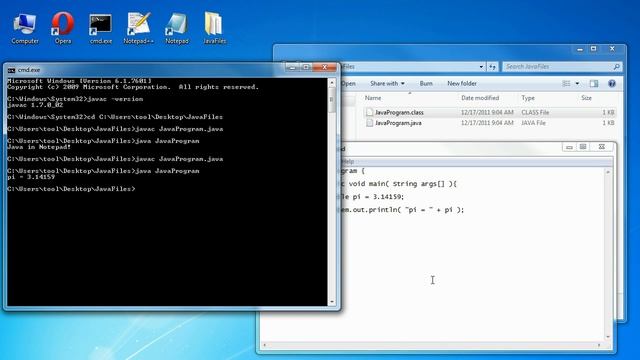Minimize the JavaFiles Explorer window

point(580,49)
